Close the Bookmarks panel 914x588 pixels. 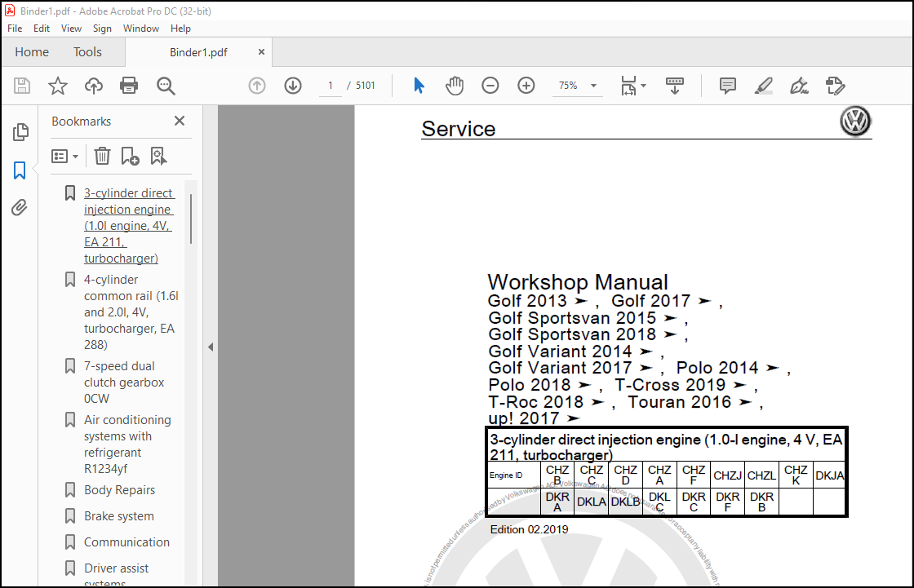click(x=180, y=121)
